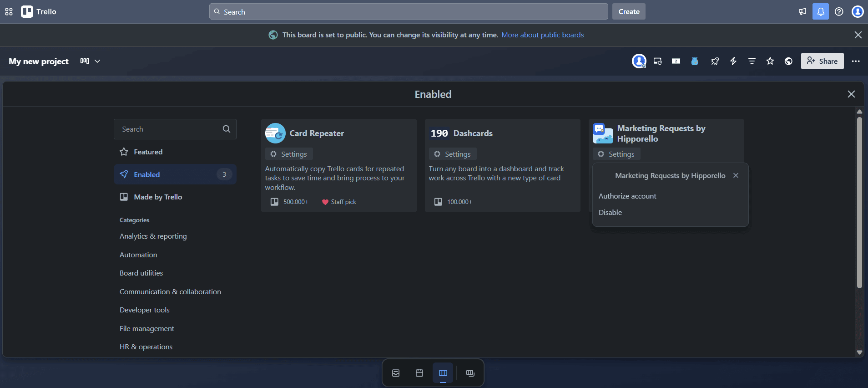Open the Communication & collaboration category

170,291
